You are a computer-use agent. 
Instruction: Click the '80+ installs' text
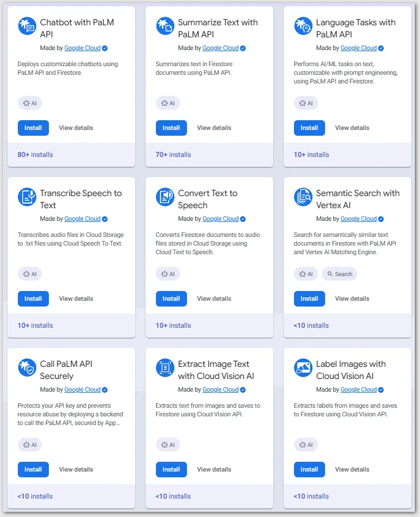35,155
